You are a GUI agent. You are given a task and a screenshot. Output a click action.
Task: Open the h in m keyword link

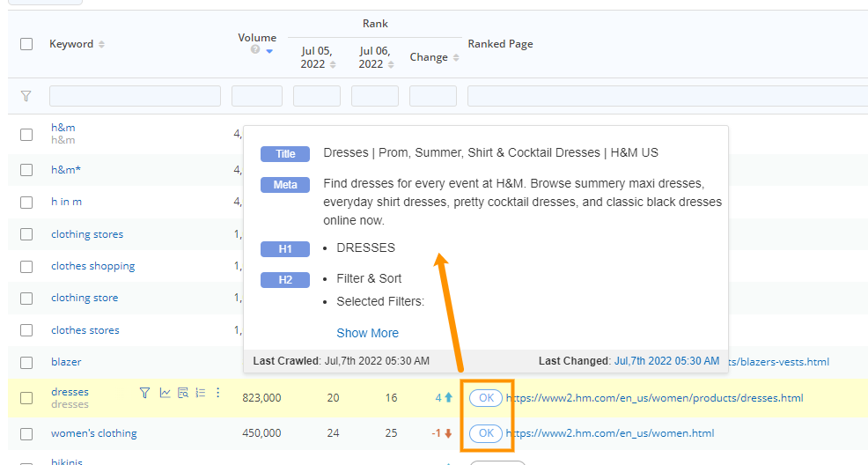[66, 202]
